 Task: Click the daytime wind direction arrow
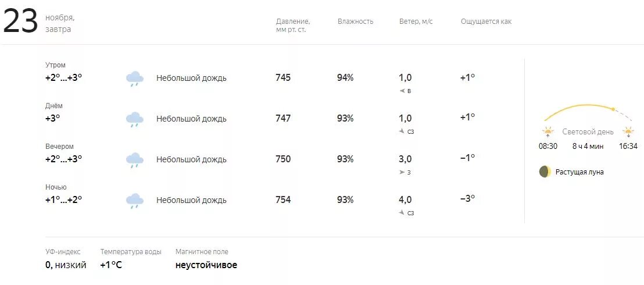coord(402,131)
